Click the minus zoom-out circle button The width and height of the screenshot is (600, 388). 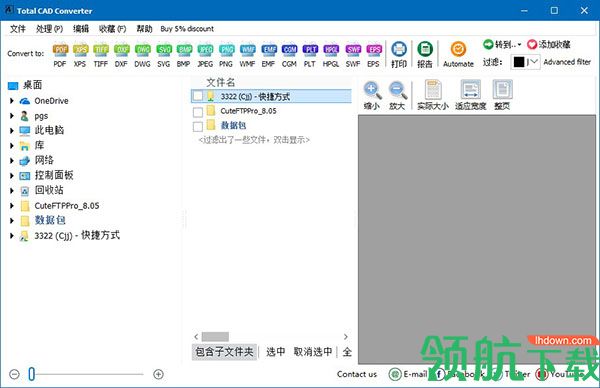tap(15, 374)
